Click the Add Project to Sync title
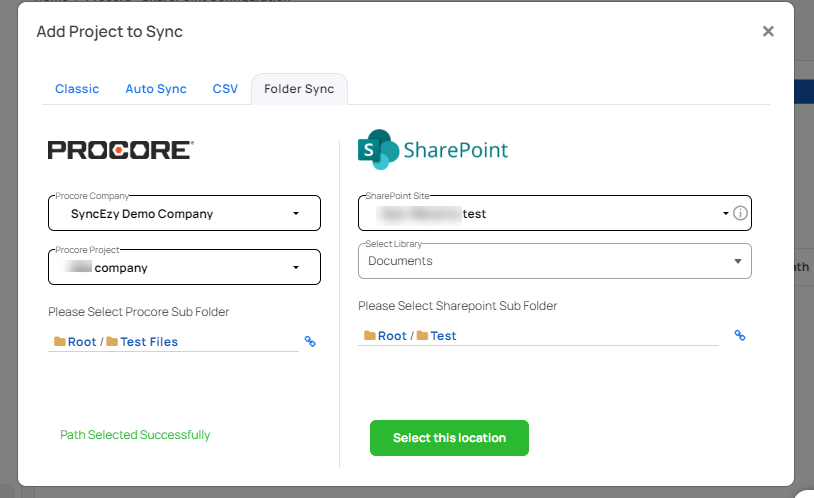The width and height of the screenshot is (814, 498). [x=110, y=32]
